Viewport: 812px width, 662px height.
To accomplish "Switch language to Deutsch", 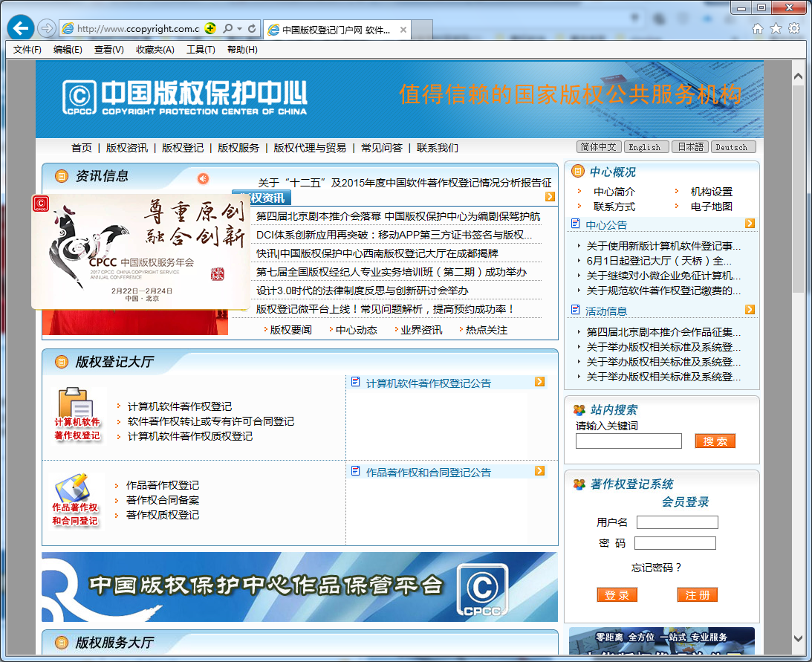I will (x=733, y=147).
